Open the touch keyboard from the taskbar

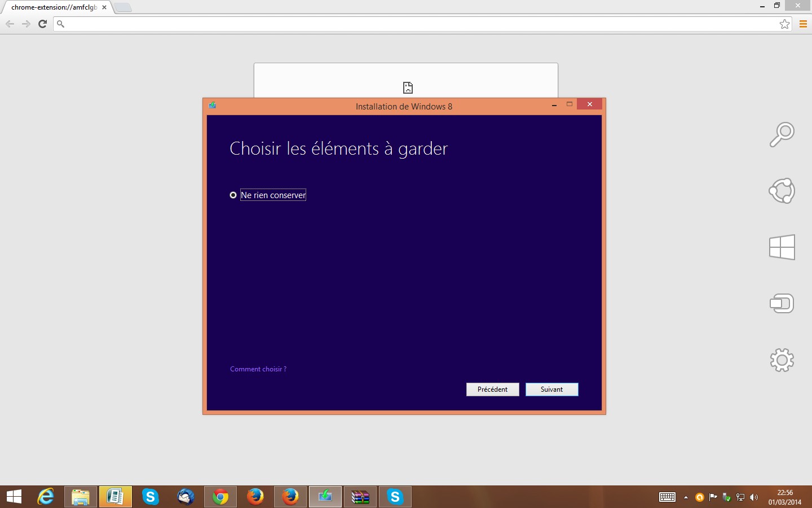667,497
